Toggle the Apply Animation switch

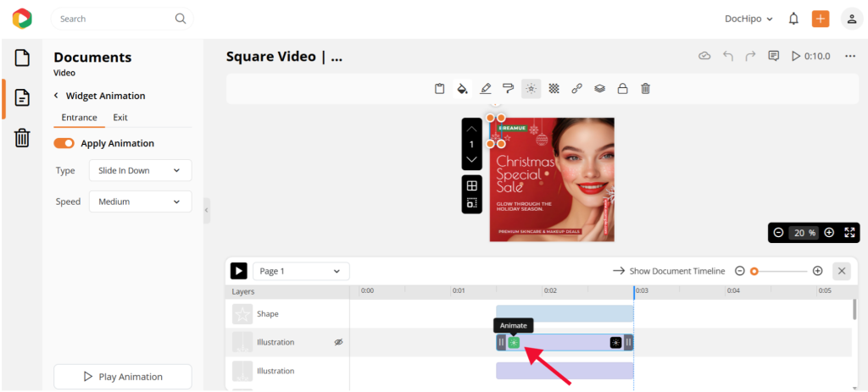point(64,144)
